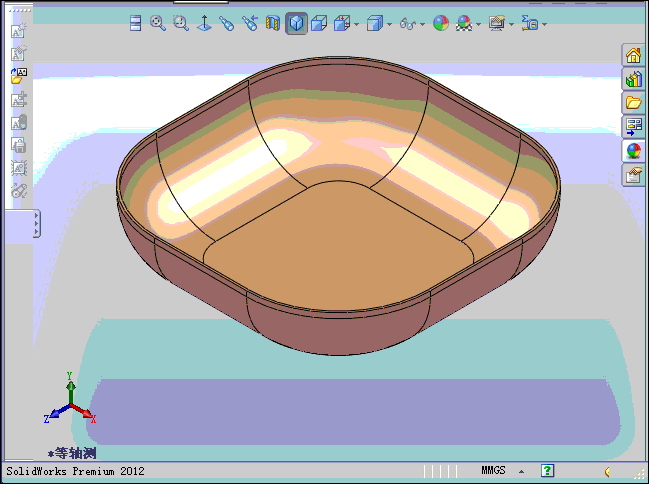Click the open folder with arrow icon in left toolbar

pyautogui.click(x=19, y=76)
